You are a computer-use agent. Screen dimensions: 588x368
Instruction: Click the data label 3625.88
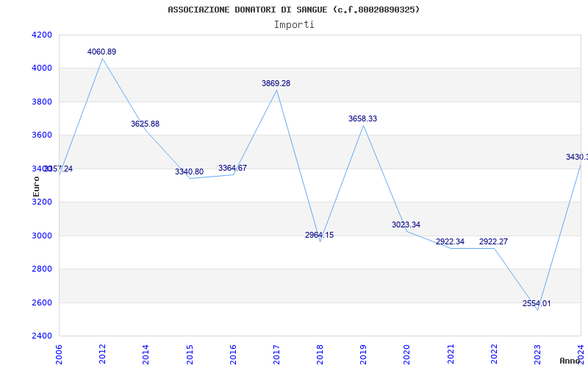[145, 124]
